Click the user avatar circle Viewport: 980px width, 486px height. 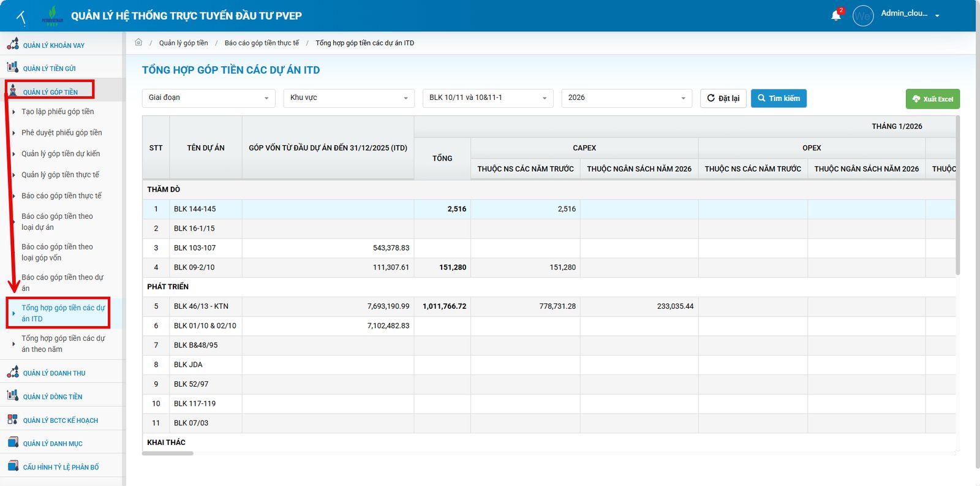863,16
